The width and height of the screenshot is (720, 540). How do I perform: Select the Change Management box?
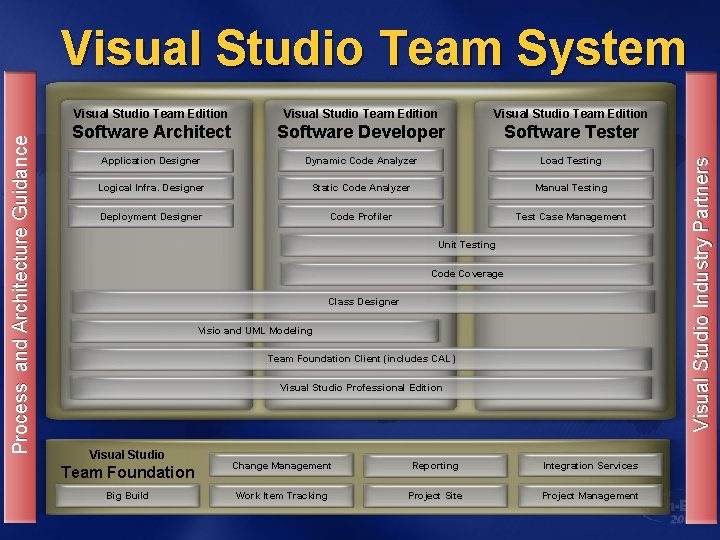pos(281,466)
